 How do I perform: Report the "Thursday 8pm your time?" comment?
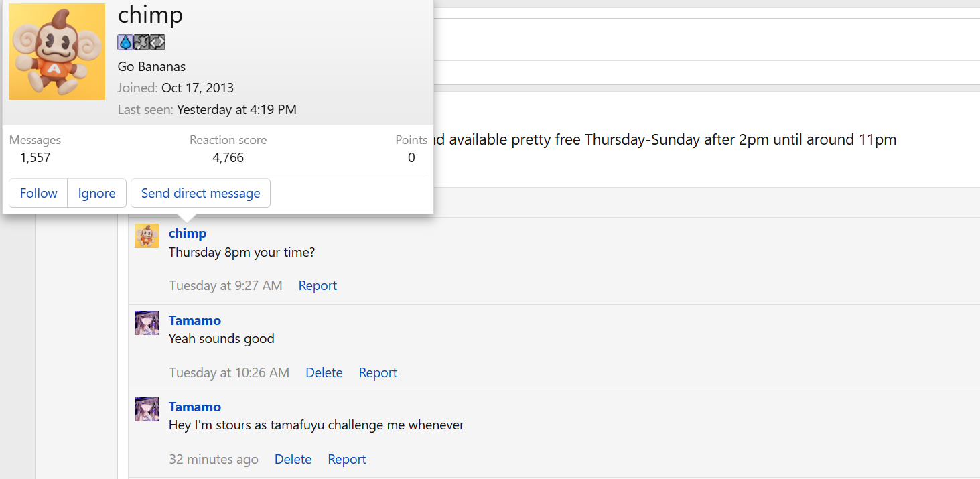pyautogui.click(x=318, y=285)
